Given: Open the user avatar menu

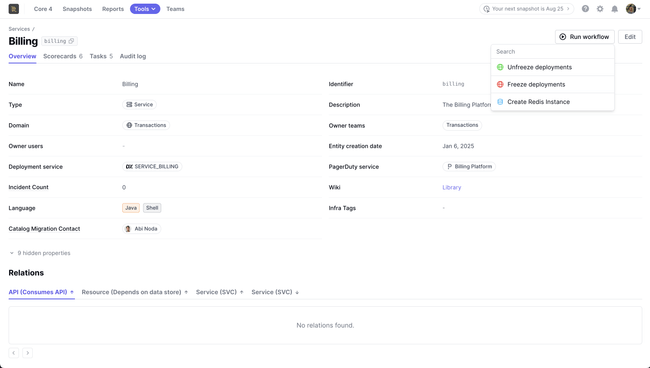Looking at the screenshot, I should point(633,9).
